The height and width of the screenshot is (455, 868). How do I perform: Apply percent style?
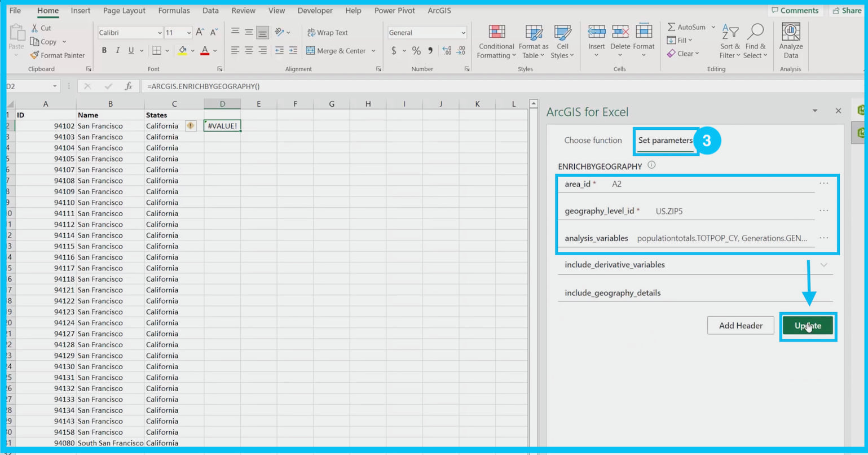(x=416, y=51)
